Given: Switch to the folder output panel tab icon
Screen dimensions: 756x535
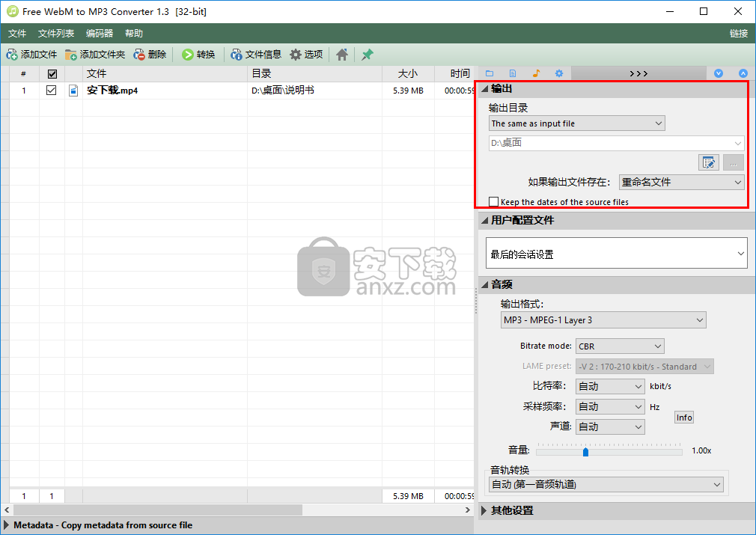Looking at the screenshot, I should pyautogui.click(x=490, y=73).
